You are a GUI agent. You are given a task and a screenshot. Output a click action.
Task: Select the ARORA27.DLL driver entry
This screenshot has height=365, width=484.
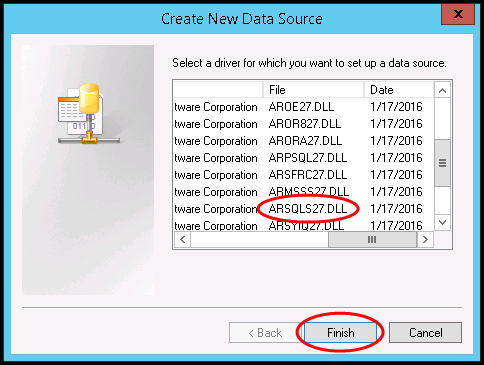[x=303, y=141]
